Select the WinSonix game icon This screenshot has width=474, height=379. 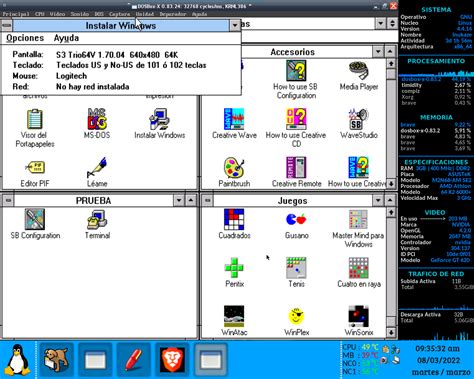click(358, 316)
